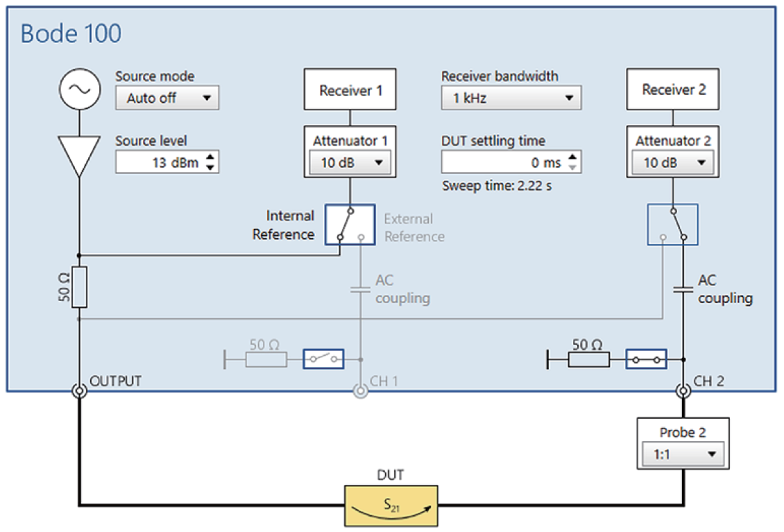
Task: Increase DUT settling time with the up arrow
Action: point(572,157)
